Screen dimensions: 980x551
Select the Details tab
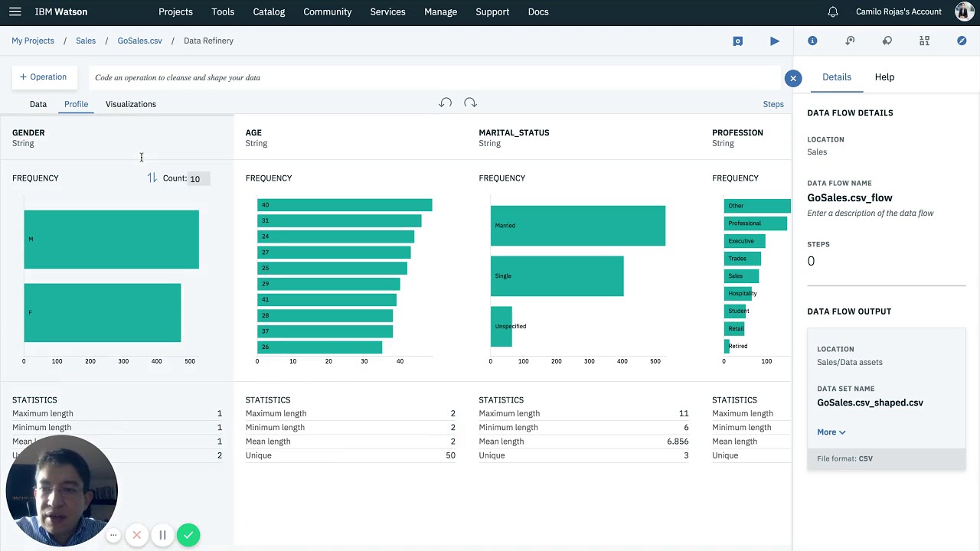pyautogui.click(x=837, y=77)
